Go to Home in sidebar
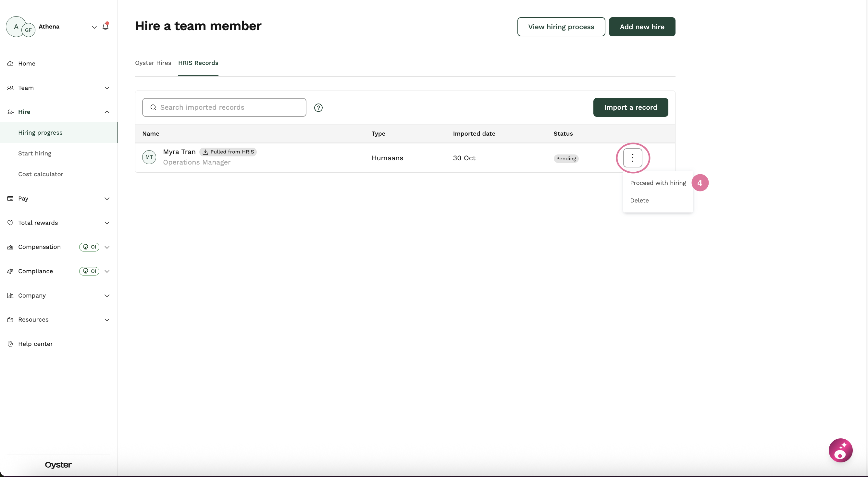The height and width of the screenshot is (477, 868). [27, 63]
